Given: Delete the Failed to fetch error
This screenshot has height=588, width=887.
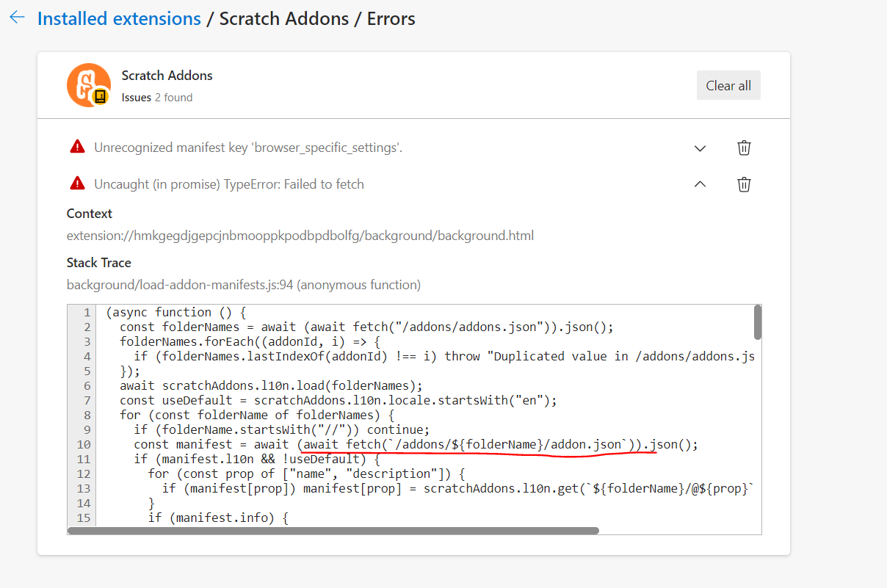Looking at the screenshot, I should 744,184.
